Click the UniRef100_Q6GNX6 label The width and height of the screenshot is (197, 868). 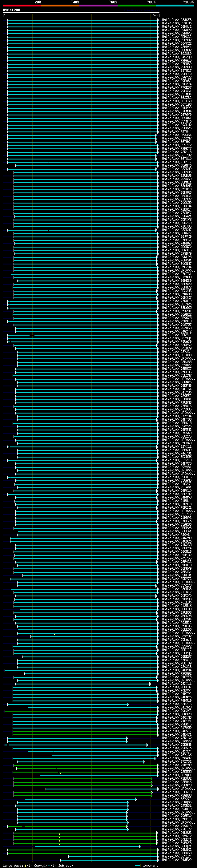click(177, 382)
